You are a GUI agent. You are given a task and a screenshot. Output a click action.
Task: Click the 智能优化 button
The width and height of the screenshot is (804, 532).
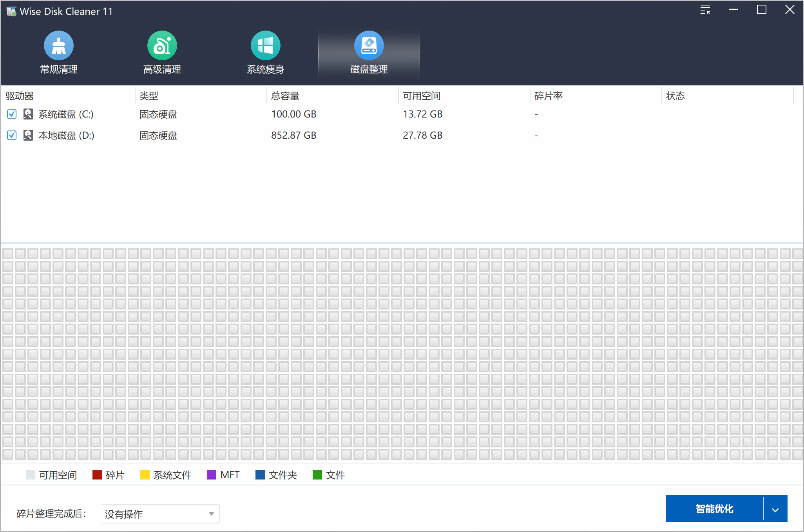click(x=715, y=509)
